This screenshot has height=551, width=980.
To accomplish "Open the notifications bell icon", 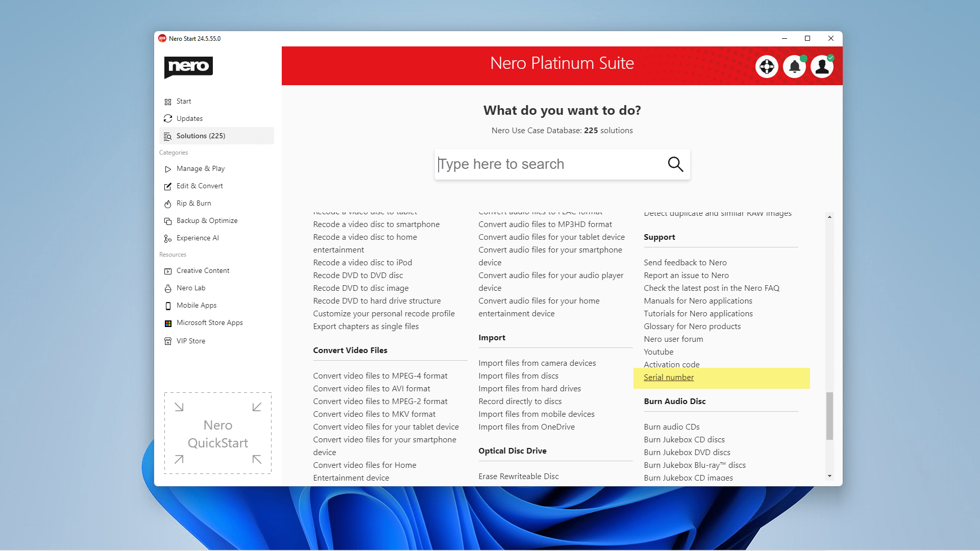I will (x=794, y=66).
